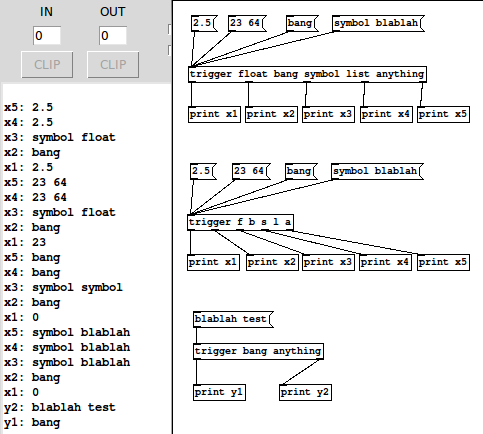Viewport: 483px width, 434px height.
Task: Select the 'trigger bang anything' object
Action: tap(258, 351)
